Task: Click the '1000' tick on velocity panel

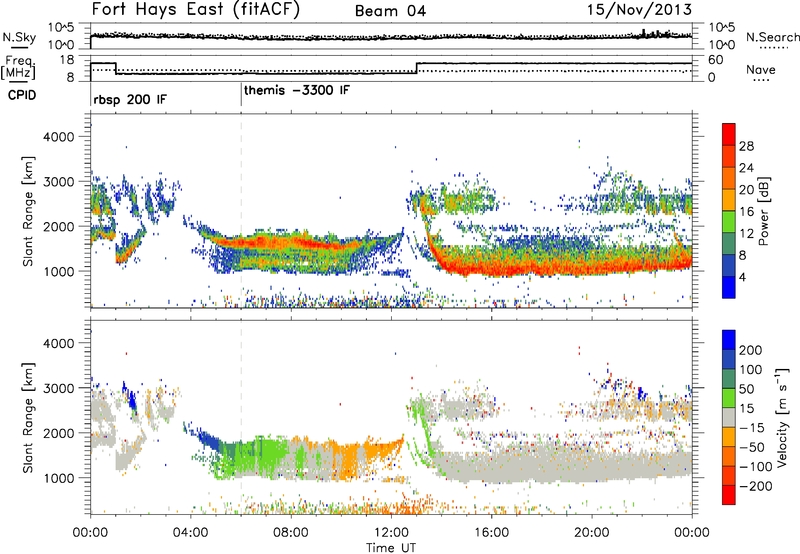Action: tap(58, 478)
